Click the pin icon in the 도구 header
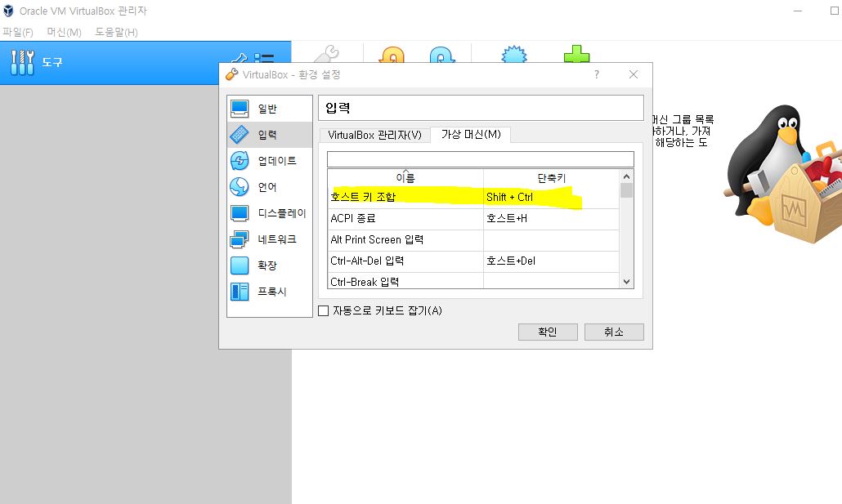842x504 pixels. point(239,57)
